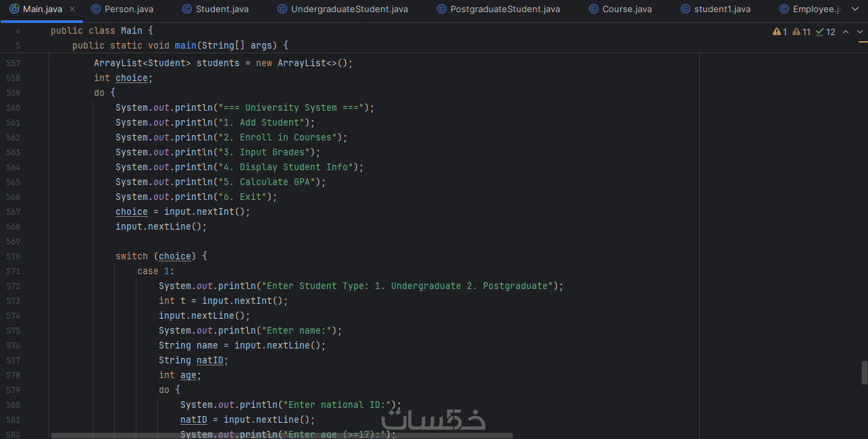Click the 'Enter name:' println line

(x=251, y=330)
